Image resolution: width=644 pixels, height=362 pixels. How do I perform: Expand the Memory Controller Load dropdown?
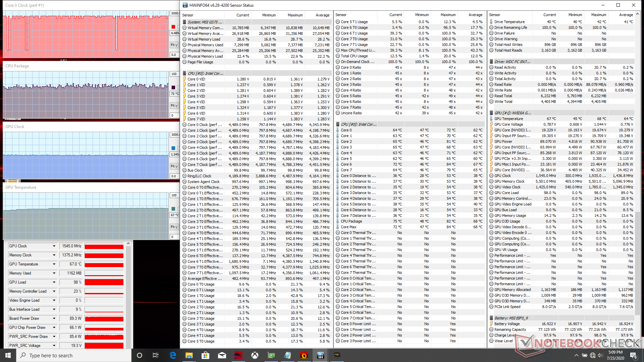[54, 291]
